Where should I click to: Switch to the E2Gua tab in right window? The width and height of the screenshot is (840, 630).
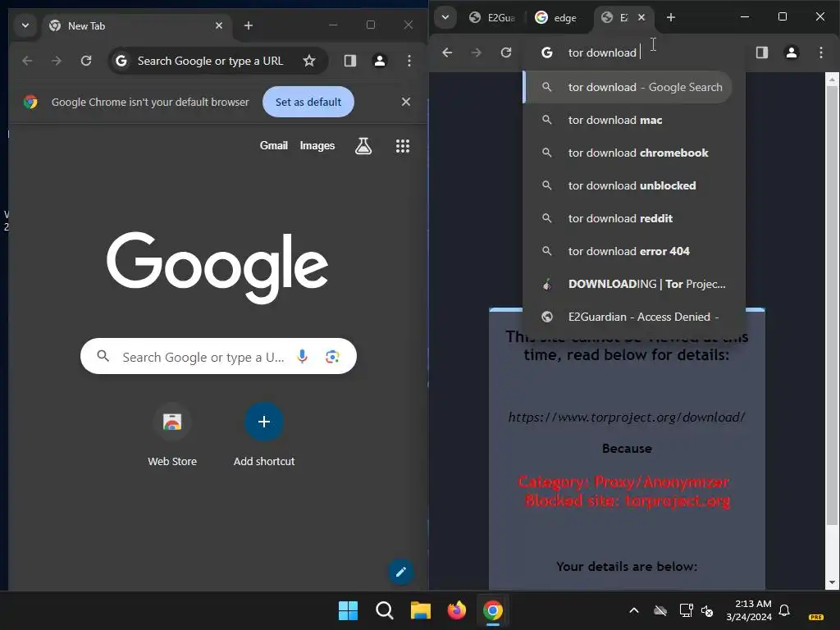pos(493,18)
